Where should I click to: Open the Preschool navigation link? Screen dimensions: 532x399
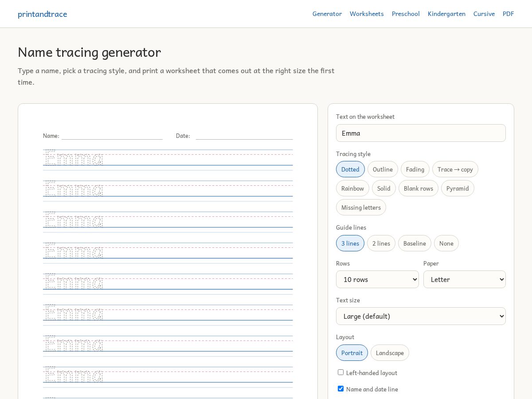click(406, 14)
